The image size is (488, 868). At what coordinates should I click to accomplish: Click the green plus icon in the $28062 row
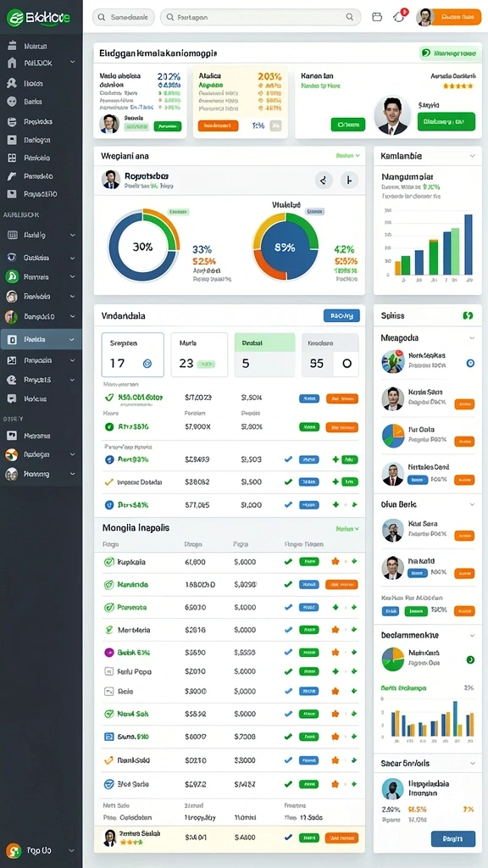(335, 481)
